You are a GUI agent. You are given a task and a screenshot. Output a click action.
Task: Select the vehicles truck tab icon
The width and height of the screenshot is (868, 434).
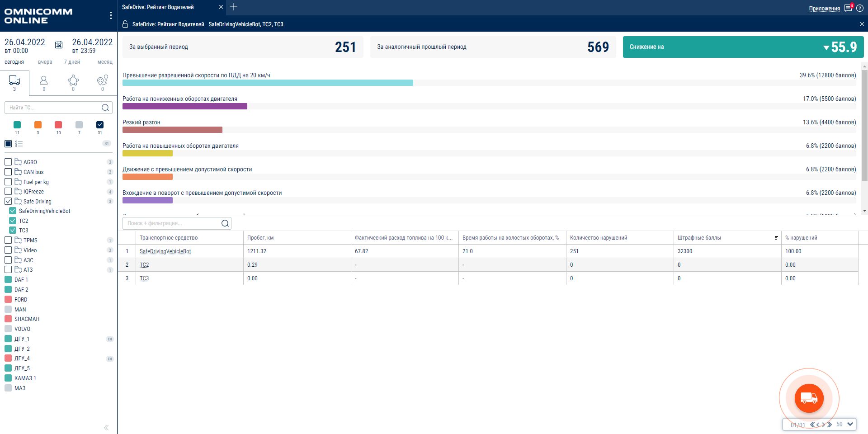point(14,80)
